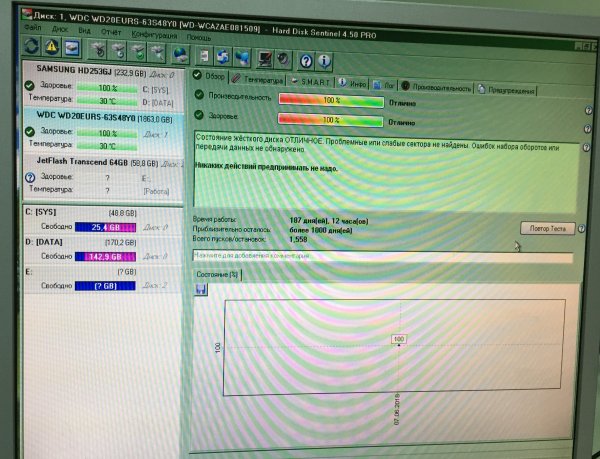Click the help icon next to Повтор Теста
The width and height of the screenshot is (600, 459).
(579, 229)
